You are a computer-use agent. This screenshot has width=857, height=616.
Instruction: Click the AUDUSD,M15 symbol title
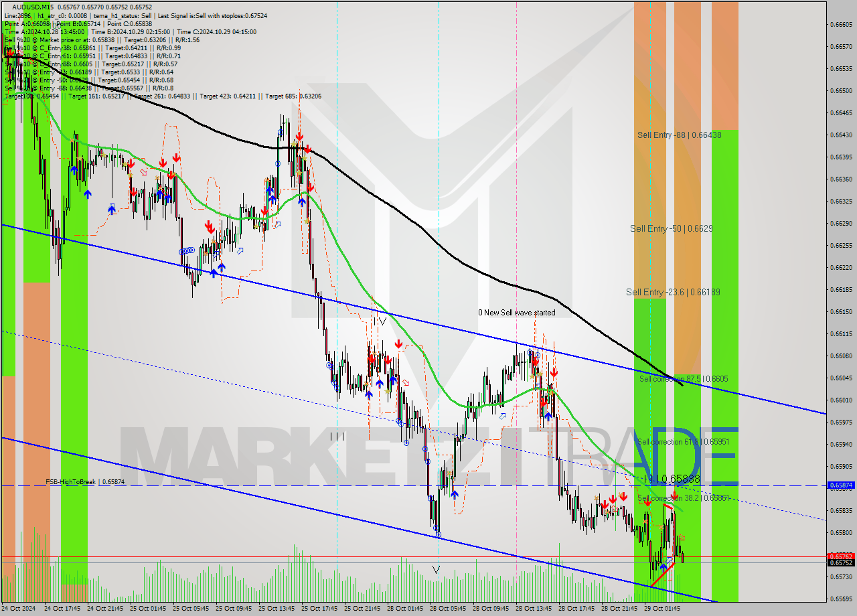33,7
